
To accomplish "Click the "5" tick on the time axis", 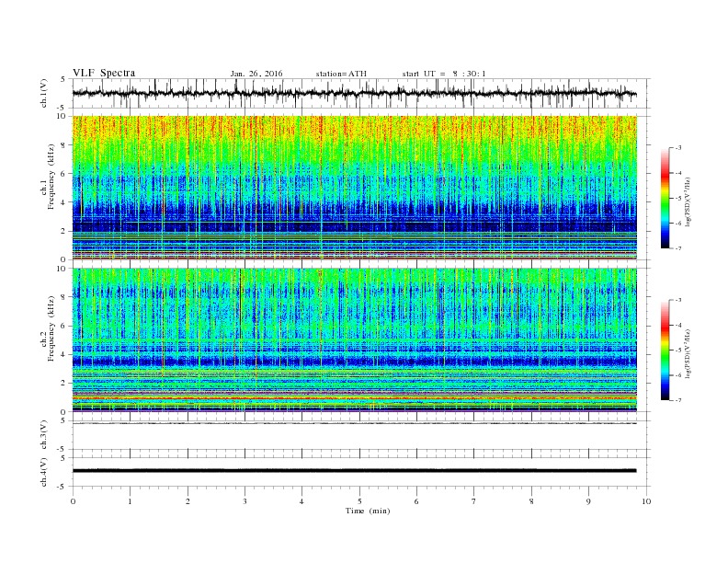I will click(359, 501).
